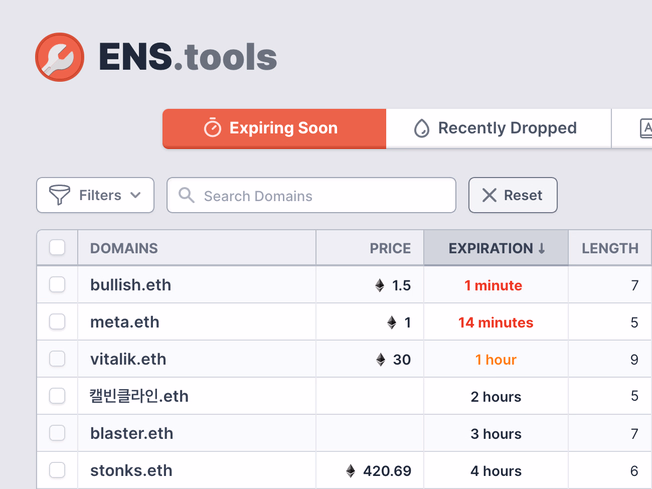Sort by the EXPIRATION column header
This screenshot has width=652, height=489.
tap(496, 248)
